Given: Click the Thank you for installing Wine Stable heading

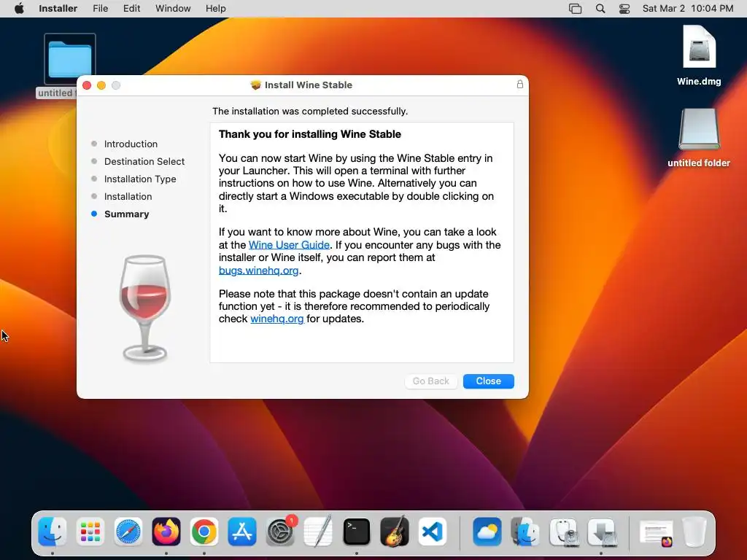Looking at the screenshot, I should [x=309, y=134].
